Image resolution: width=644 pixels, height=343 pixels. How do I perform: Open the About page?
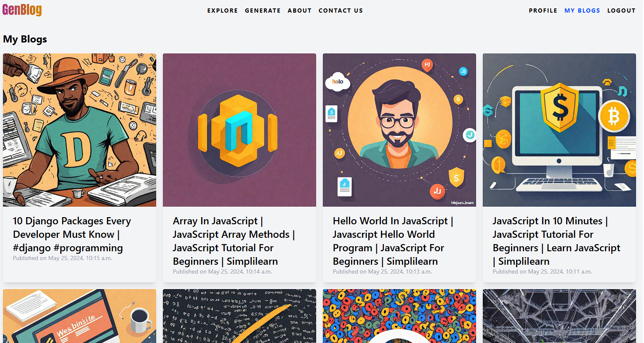tap(300, 11)
